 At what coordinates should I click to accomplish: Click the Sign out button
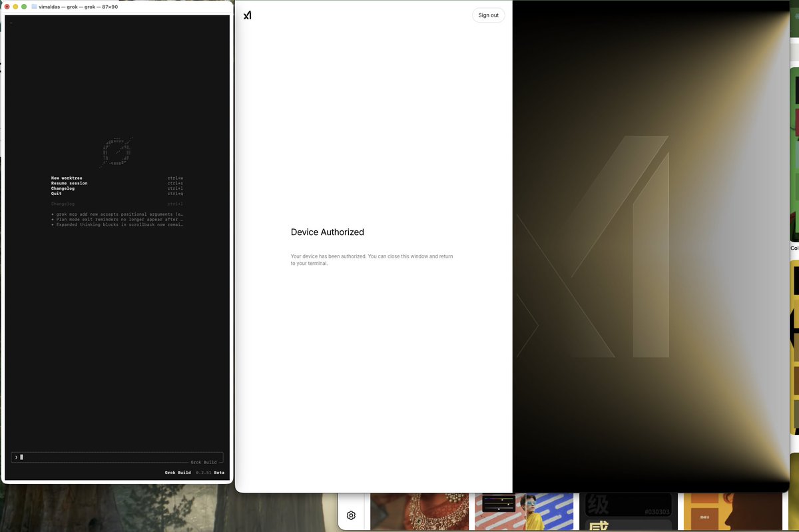point(488,15)
